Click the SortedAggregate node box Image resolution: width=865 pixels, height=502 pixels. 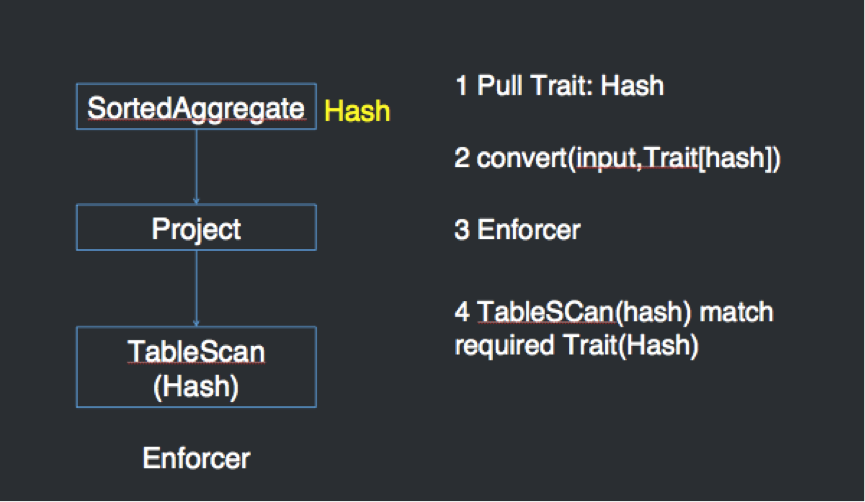(196, 108)
